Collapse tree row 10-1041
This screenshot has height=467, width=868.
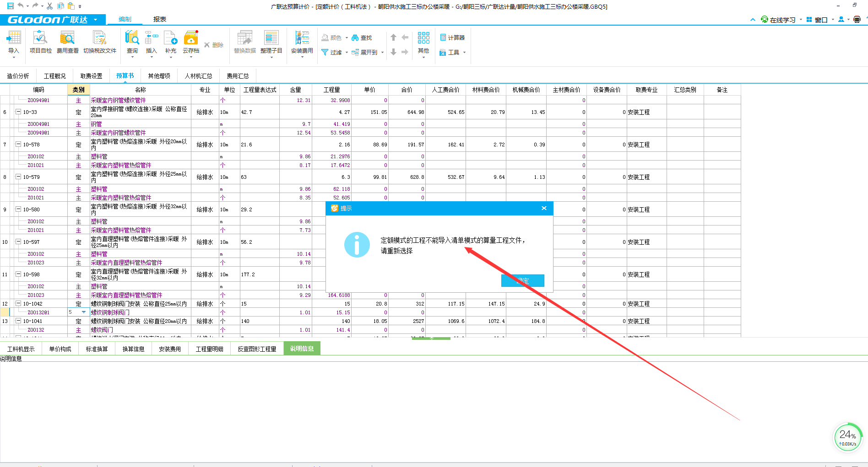(x=18, y=321)
